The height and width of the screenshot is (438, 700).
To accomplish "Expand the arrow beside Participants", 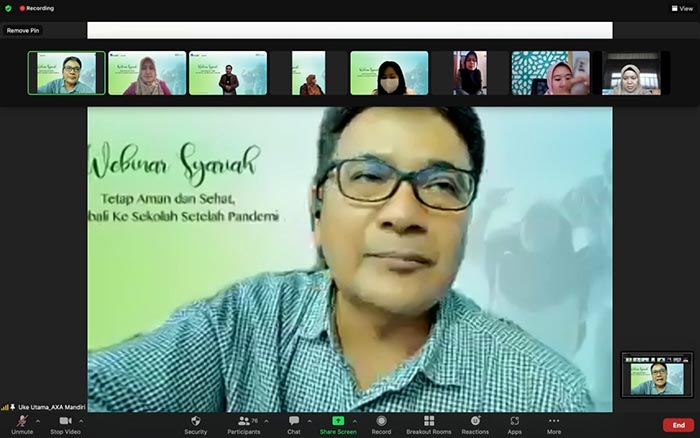I will point(267,421).
